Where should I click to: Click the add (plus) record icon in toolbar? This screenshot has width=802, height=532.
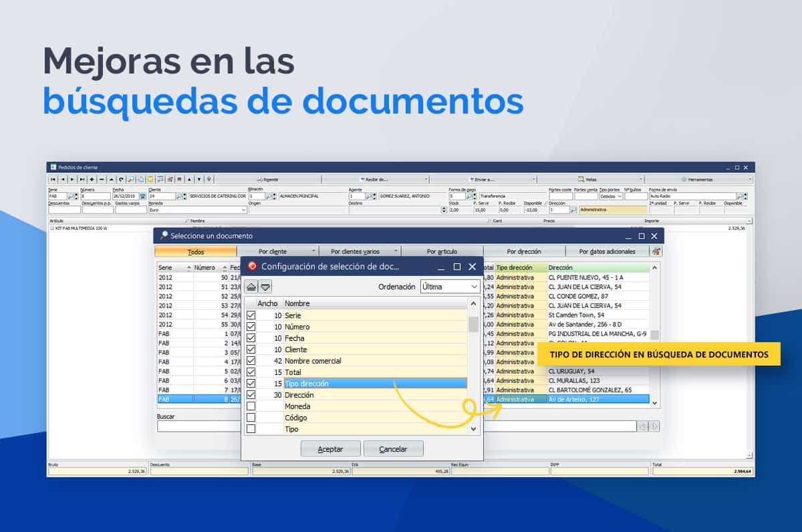[92, 179]
